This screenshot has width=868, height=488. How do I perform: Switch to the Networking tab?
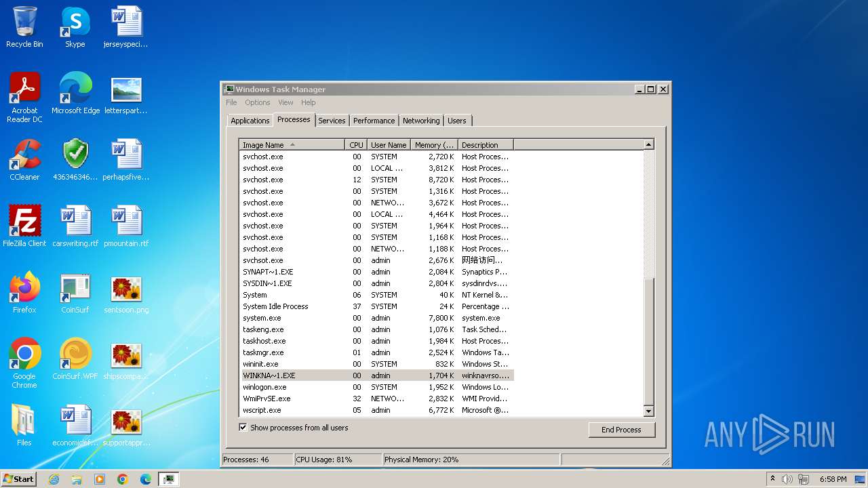click(421, 121)
